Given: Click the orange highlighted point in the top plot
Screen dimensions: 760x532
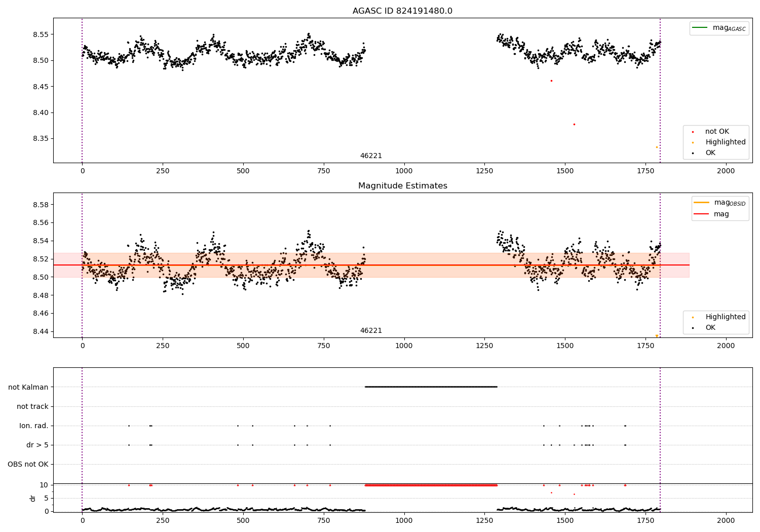Looking at the screenshot, I should pos(657,147).
